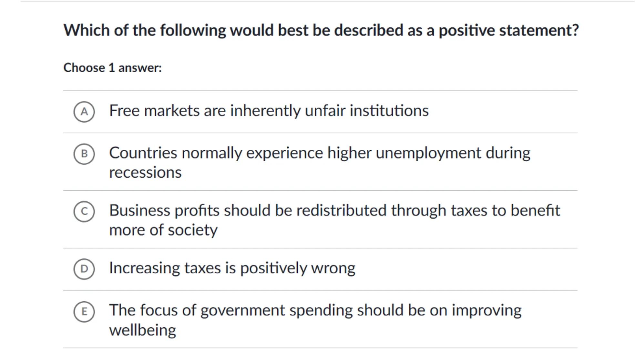Click the word 'wellbeing' in option E
Viewport: 635px width, 364px height.
(x=142, y=330)
